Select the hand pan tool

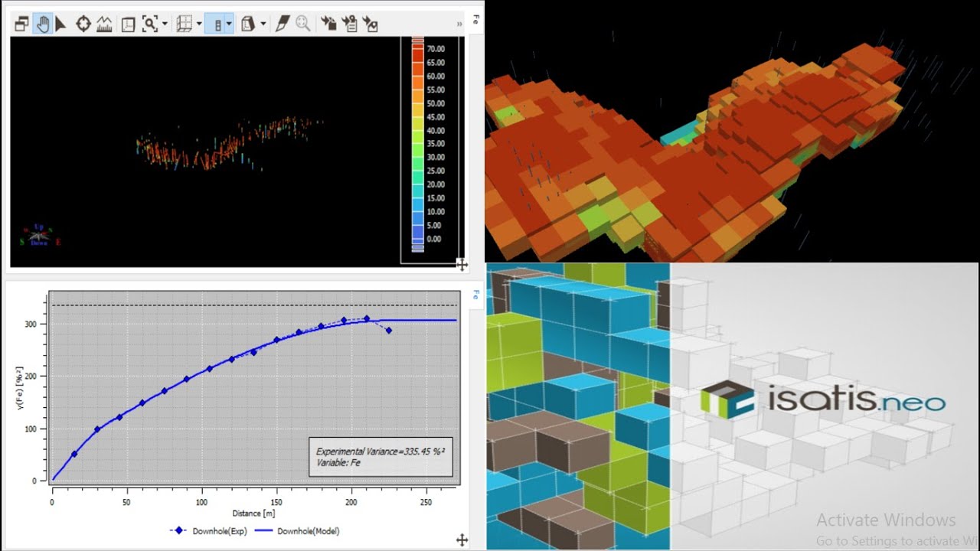43,24
